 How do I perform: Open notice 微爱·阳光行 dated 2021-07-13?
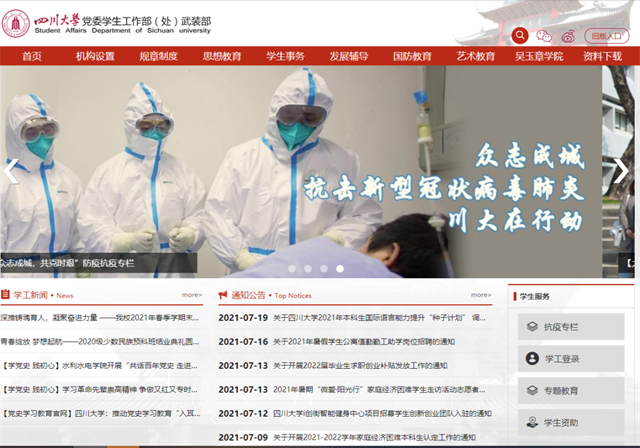point(379,390)
